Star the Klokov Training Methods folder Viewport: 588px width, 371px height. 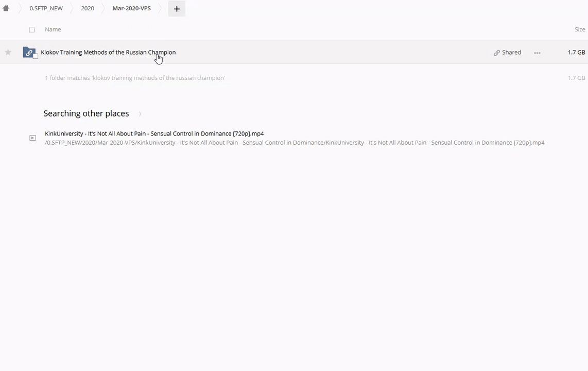[8, 52]
